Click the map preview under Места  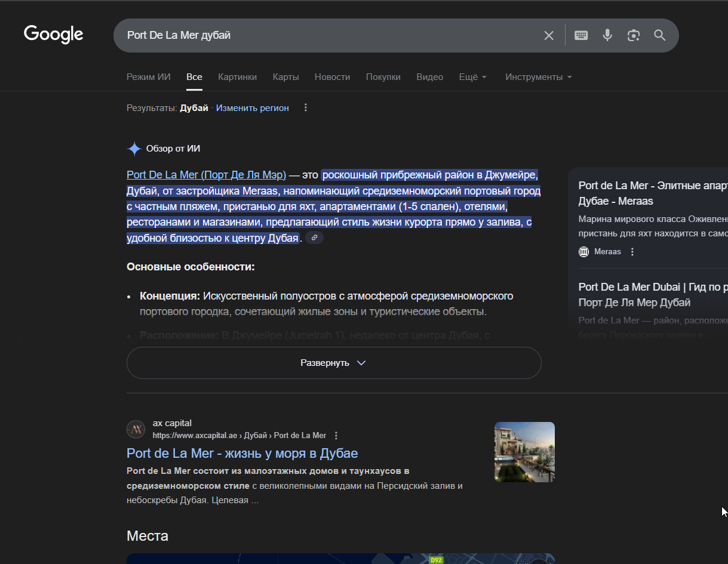point(340,559)
